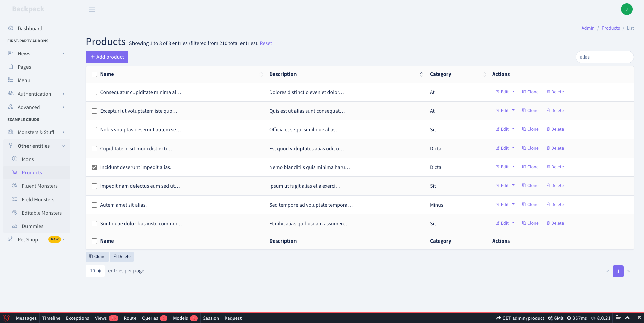Image resolution: width=644 pixels, height=323 pixels.
Task: Open the Queries debugbar tab
Action: tap(154, 318)
